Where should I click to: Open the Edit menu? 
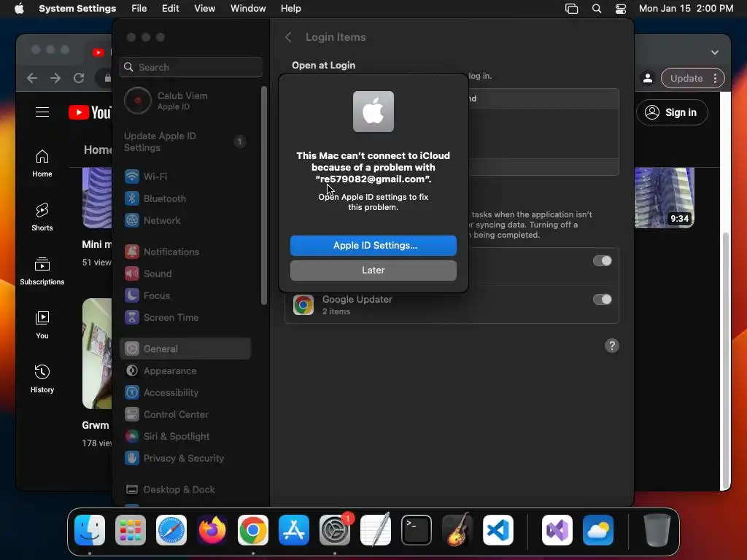coord(171,9)
